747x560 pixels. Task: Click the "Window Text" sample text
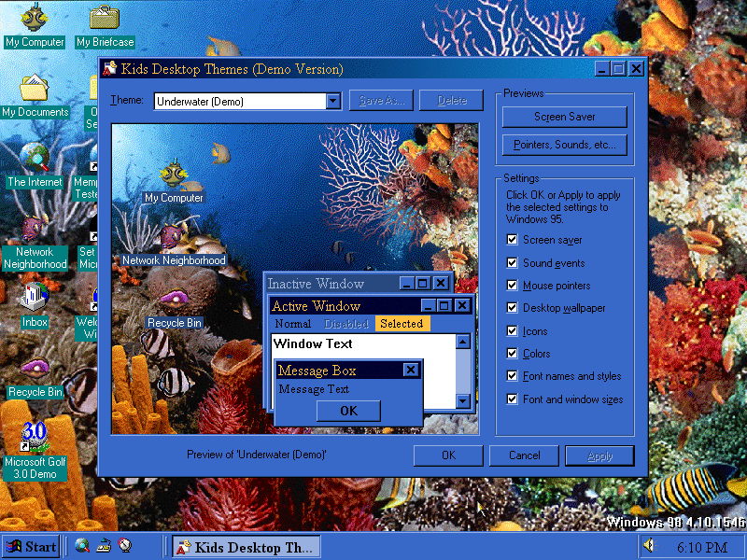pos(313,343)
